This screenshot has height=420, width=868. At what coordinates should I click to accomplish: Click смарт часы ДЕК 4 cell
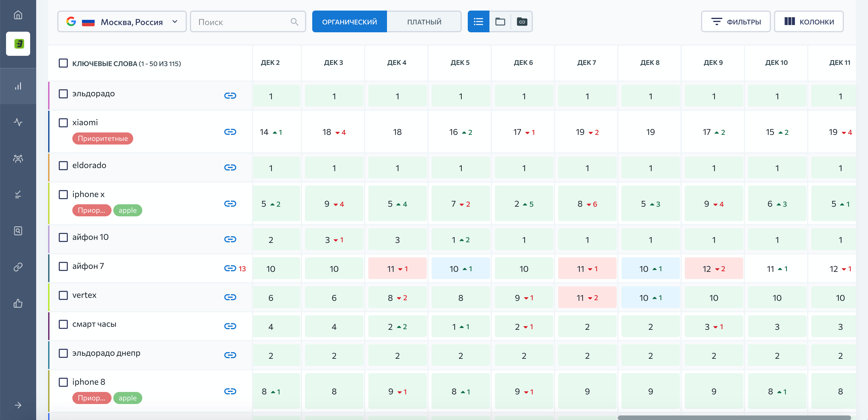[397, 326]
